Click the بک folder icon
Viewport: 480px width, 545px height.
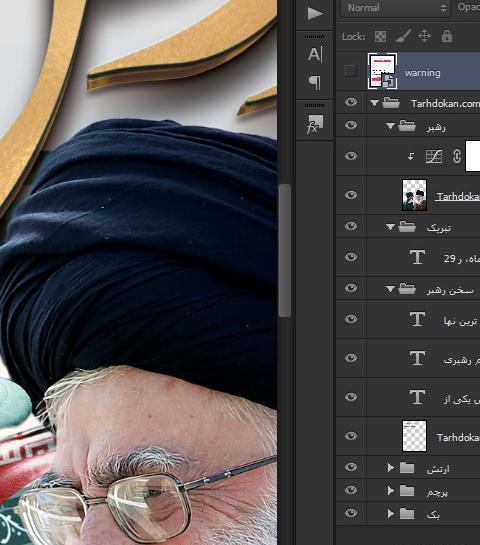point(407,514)
